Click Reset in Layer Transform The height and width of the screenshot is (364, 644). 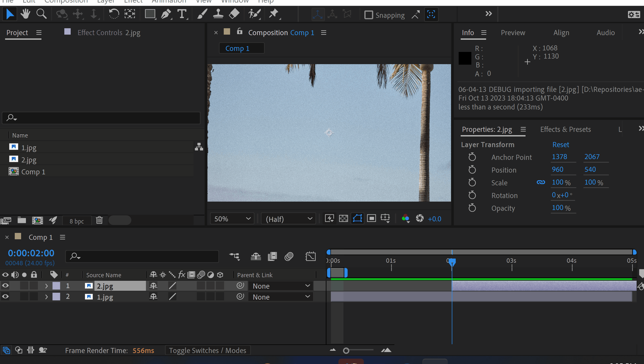pyautogui.click(x=561, y=145)
